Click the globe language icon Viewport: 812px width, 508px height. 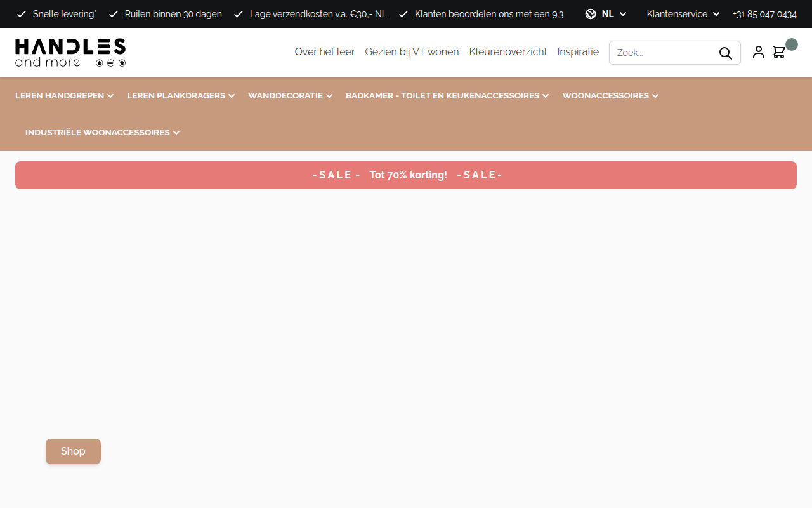click(591, 14)
